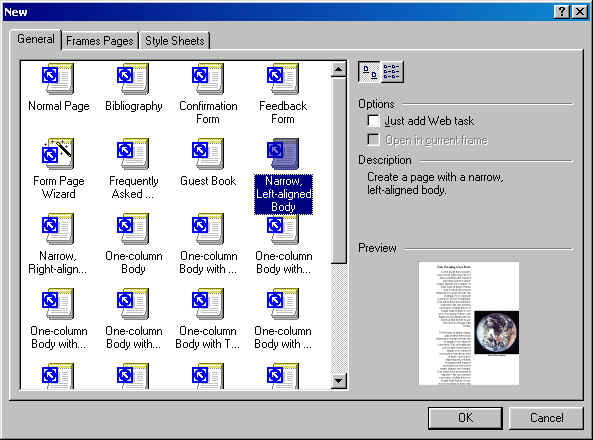Switch to list view button
The image size is (593, 440).
(x=392, y=72)
